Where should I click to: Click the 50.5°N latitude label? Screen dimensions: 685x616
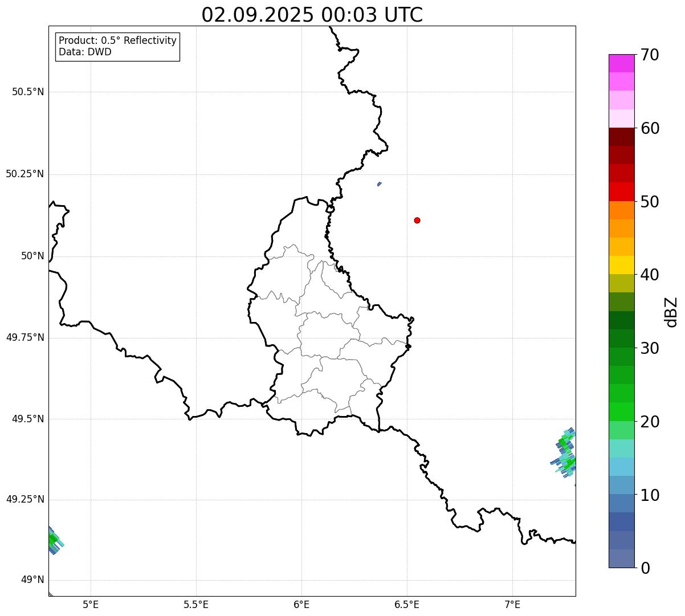pos(28,92)
